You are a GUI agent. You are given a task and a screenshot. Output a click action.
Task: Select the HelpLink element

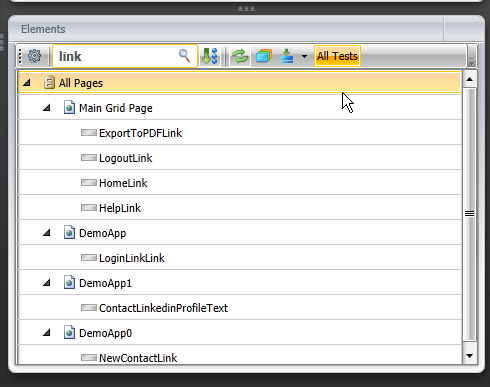click(239, 208)
